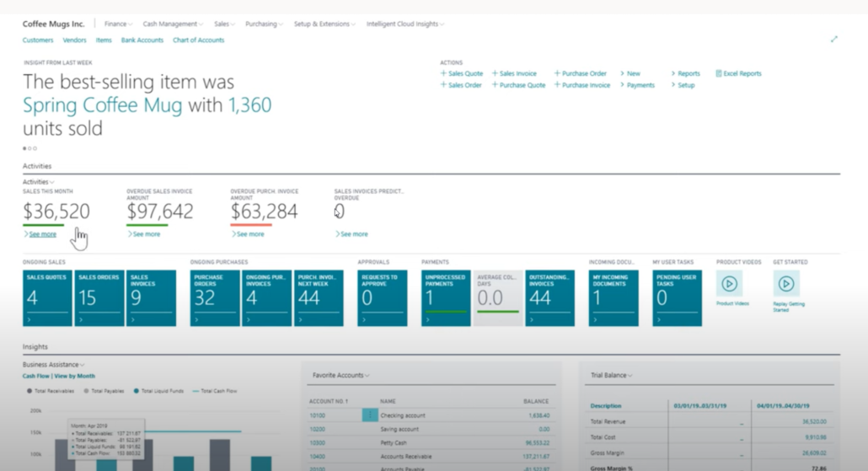Toggle Total Receivables legend item
Viewport: 868px width, 471px height.
51,391
